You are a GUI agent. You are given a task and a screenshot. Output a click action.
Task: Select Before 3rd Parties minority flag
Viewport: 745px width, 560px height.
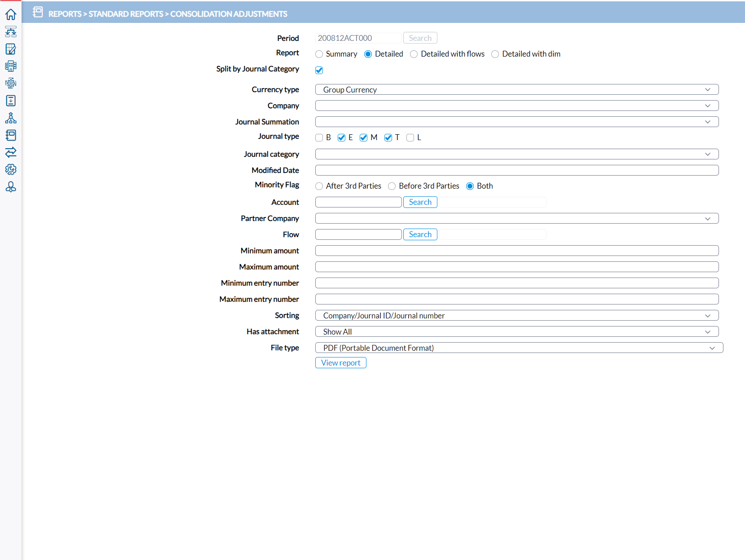click(x=392, y=186)
